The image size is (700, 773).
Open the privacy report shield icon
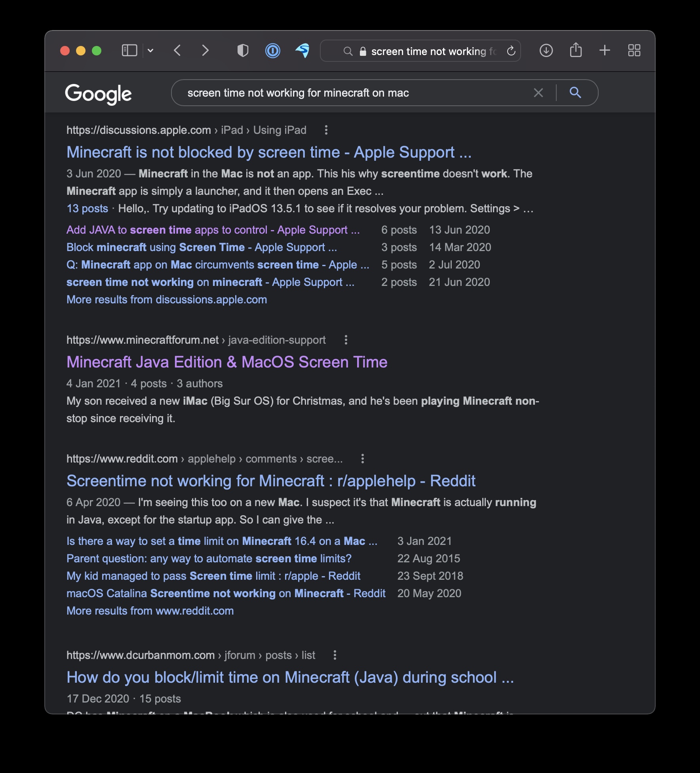click(x=243, y=51)
